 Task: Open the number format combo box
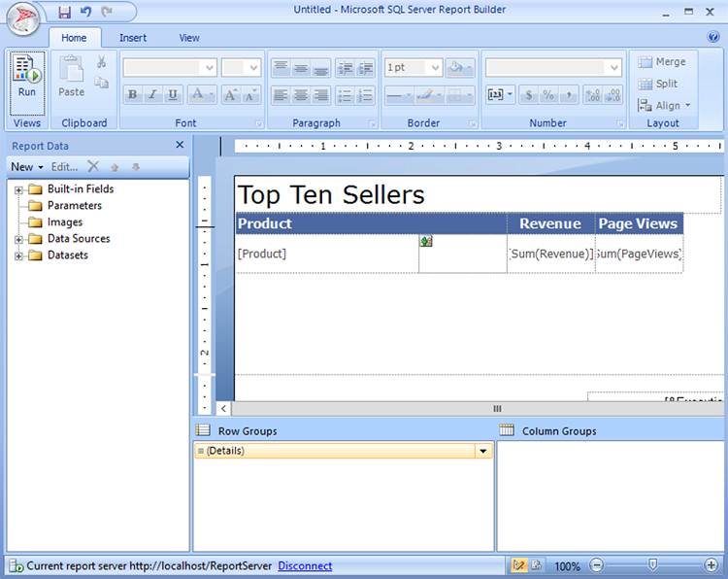point(553,68)
